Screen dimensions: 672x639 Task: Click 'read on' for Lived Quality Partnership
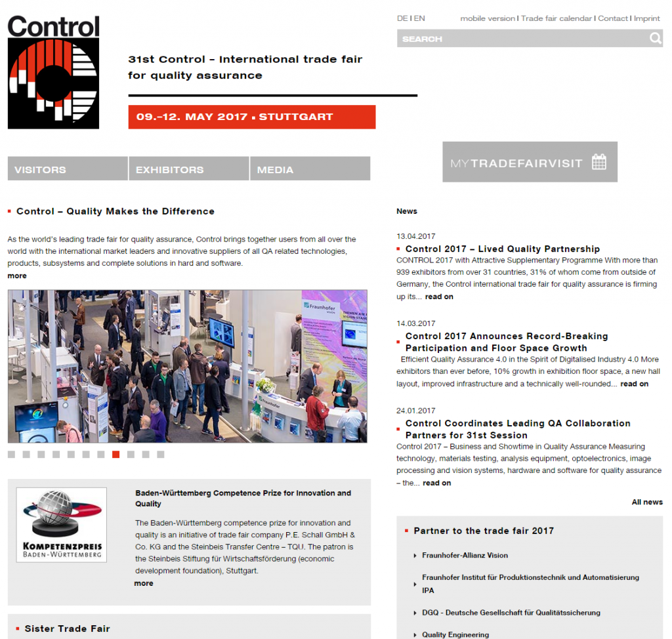click(439, 297)
